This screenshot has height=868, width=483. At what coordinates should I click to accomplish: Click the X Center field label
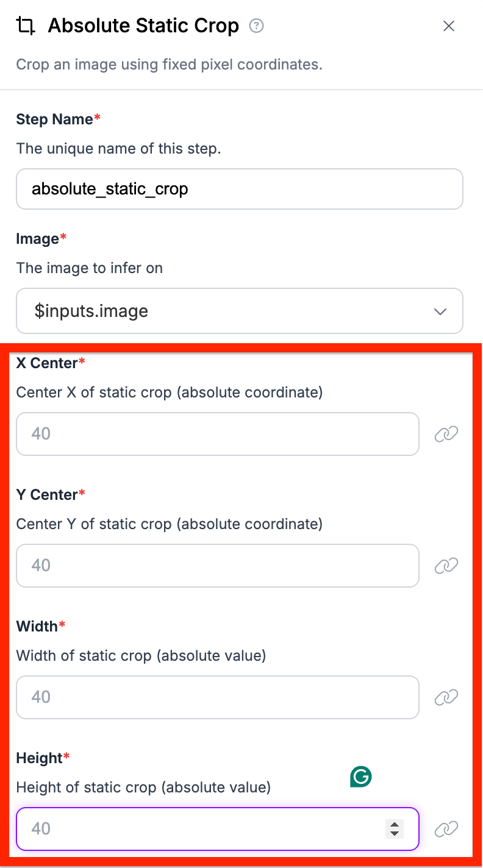47,363
